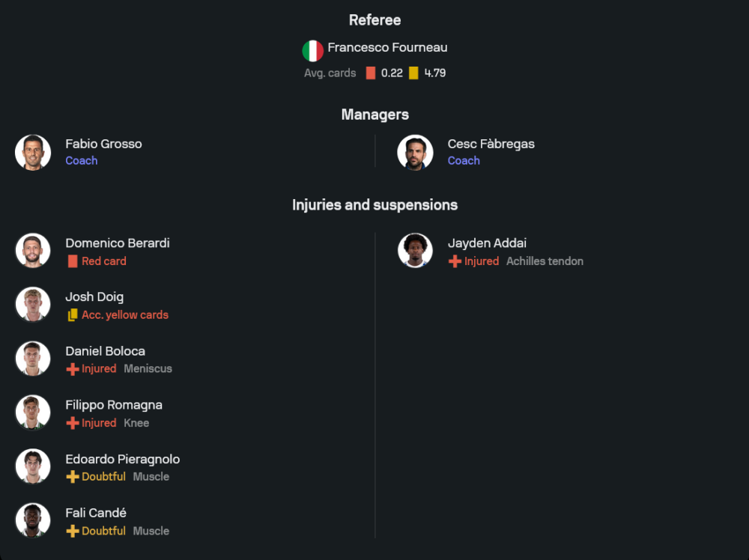Image resolution: width=749 pixels, height=560 pixels.
Task: Click Jayden Addai's red injury cross icon
Action: tap(455, 261)
